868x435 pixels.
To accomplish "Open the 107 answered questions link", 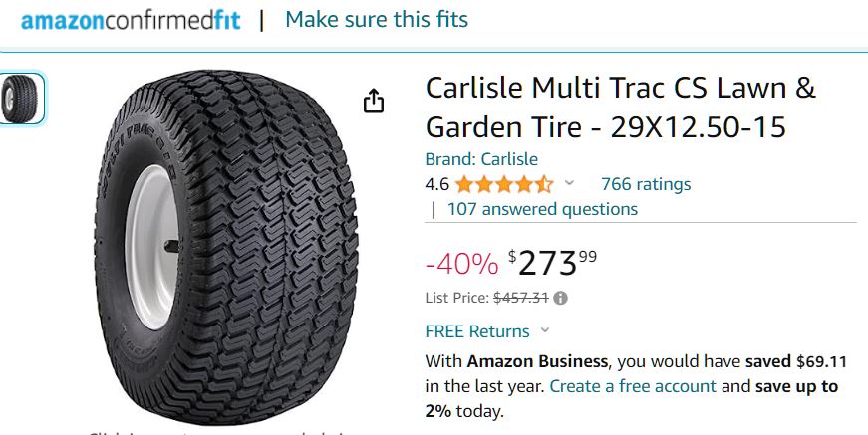I will tap(542, 209).
